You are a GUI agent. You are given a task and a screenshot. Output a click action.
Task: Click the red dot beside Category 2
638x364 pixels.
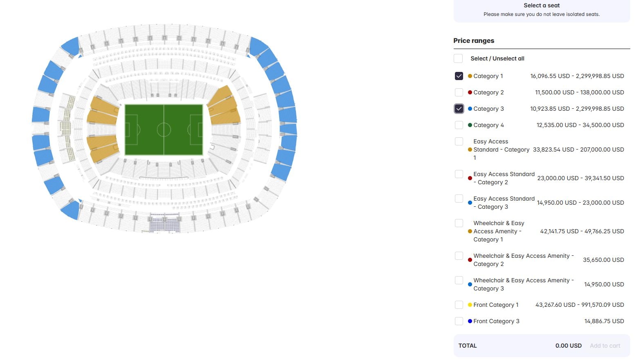pyautogui.click(x=470, y=92)
